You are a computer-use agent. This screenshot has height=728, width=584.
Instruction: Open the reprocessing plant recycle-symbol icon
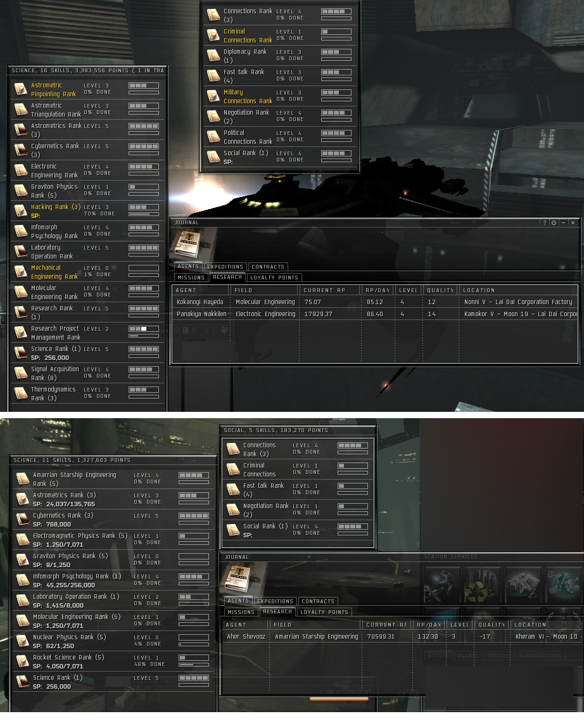pyautogui.click(x=482, y=585)
